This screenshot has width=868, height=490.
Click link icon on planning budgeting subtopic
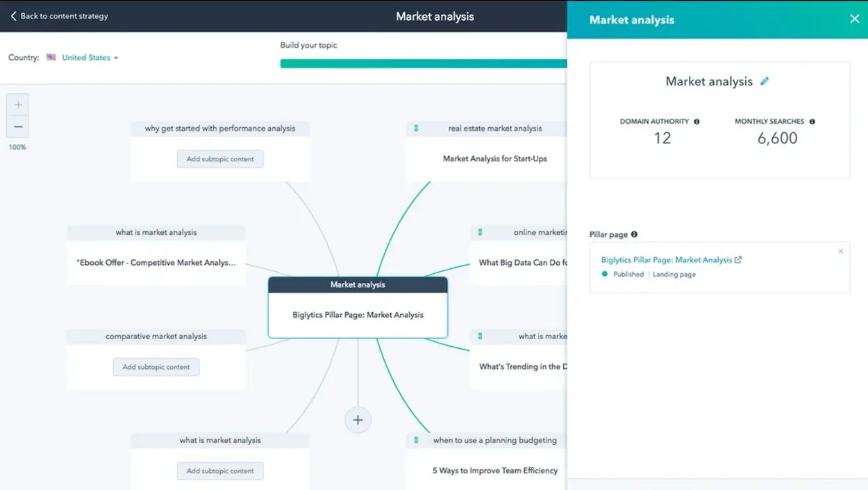(416, 440)
